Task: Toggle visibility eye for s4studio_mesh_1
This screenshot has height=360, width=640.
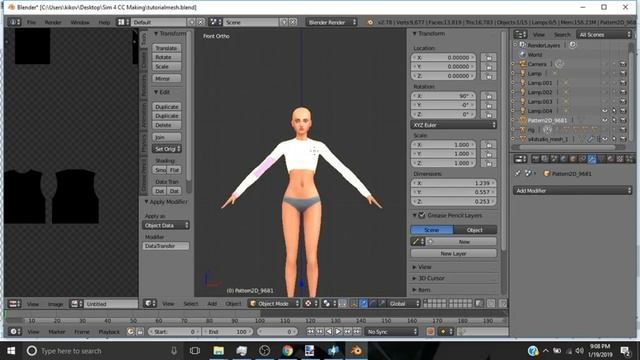Action: click(604, 139)
